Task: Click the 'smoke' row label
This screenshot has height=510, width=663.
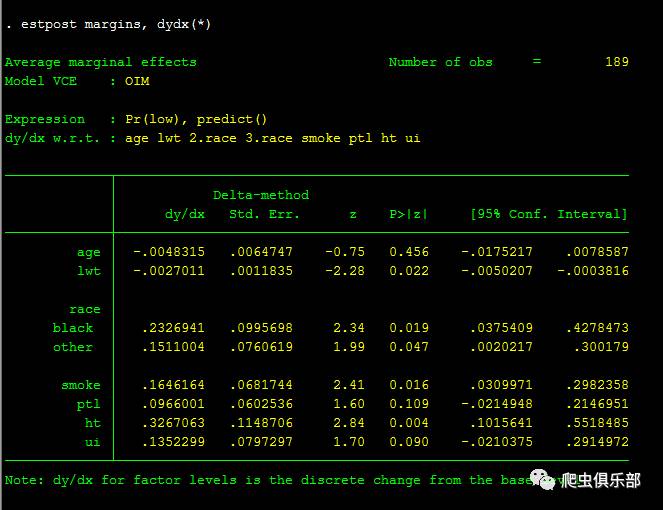Action: tap(81, 385)
